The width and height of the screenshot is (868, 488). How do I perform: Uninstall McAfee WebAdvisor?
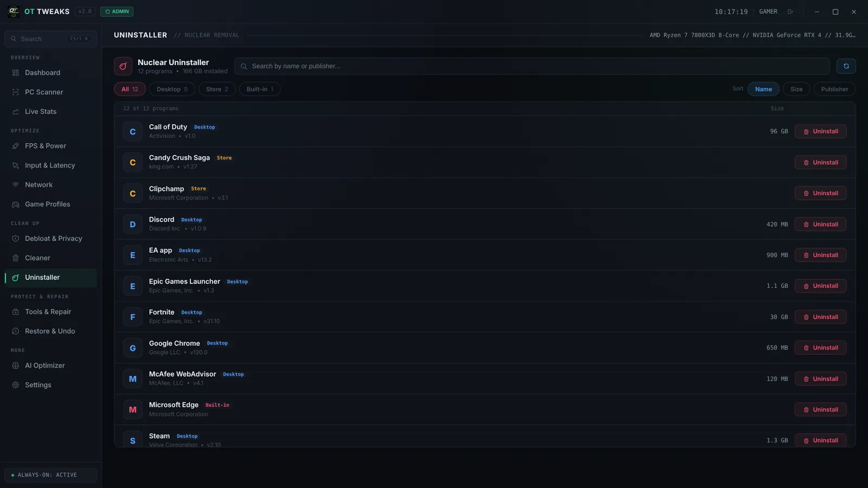[820, 379]
